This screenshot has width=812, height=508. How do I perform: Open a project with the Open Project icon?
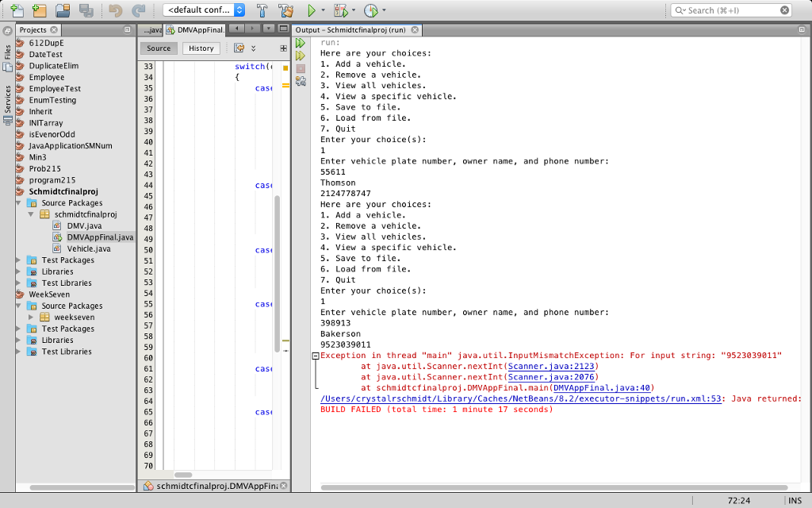click(62, 10)
